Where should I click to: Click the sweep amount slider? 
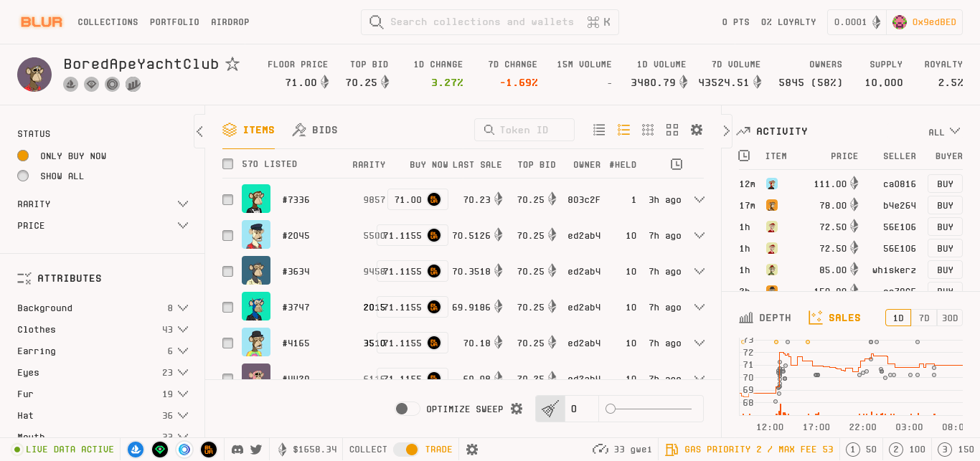coord(651,409)
